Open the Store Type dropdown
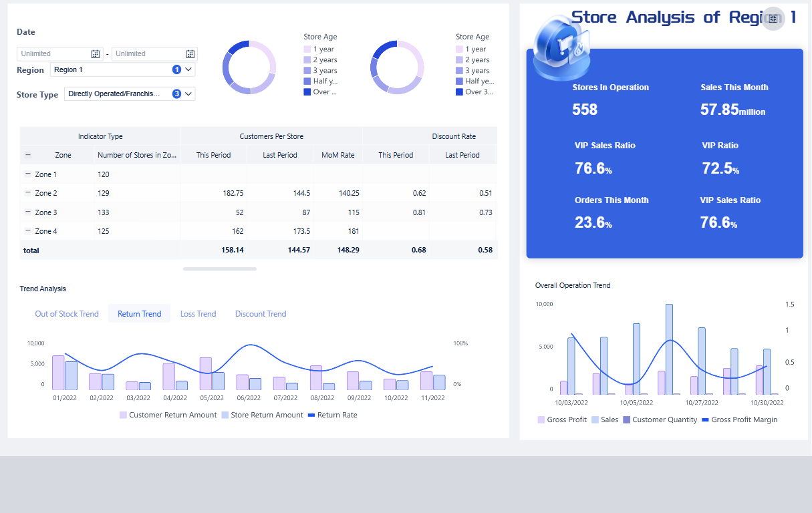812x513 pixels. pos(188,94)
